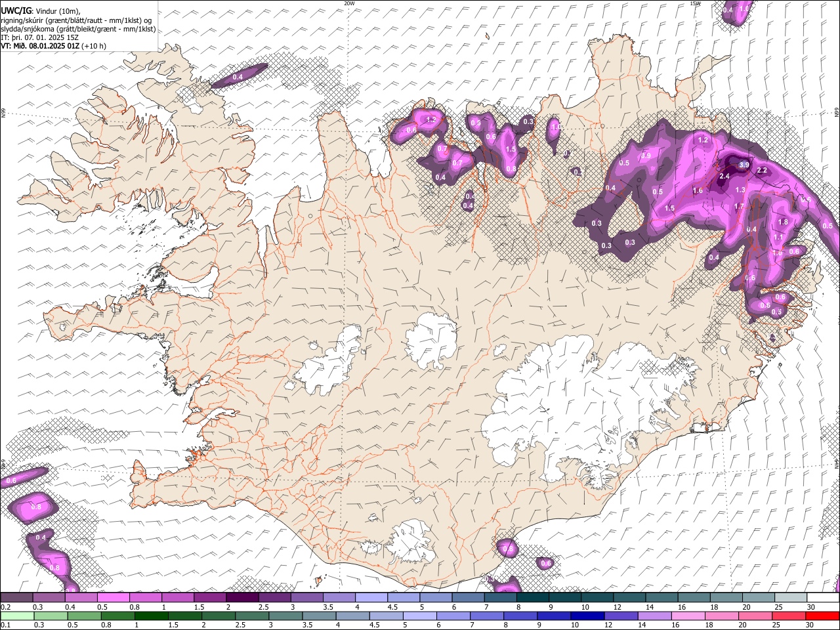The image size is (840, 630).
Task: Click the UWC/IG title label
Action: (15, 11)
